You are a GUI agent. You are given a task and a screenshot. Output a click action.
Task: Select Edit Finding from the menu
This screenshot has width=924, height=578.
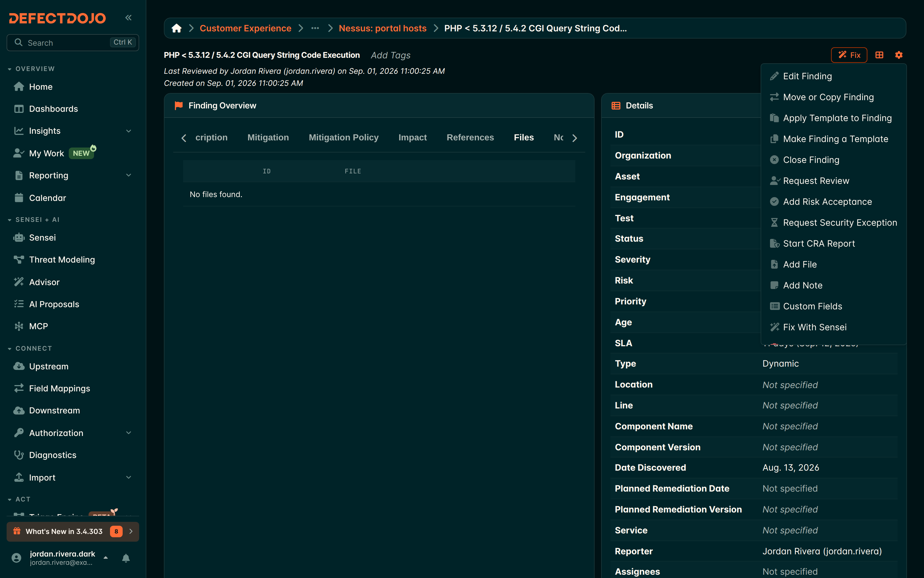pyautogui.click(x=834, y=77)
